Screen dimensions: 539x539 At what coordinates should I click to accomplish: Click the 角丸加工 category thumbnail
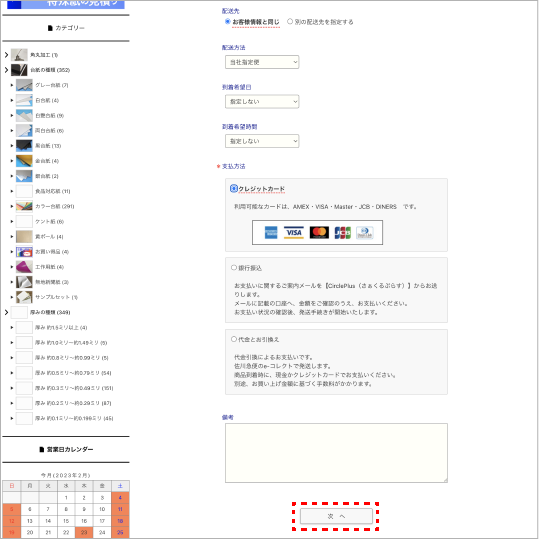(x=19, y=55)
